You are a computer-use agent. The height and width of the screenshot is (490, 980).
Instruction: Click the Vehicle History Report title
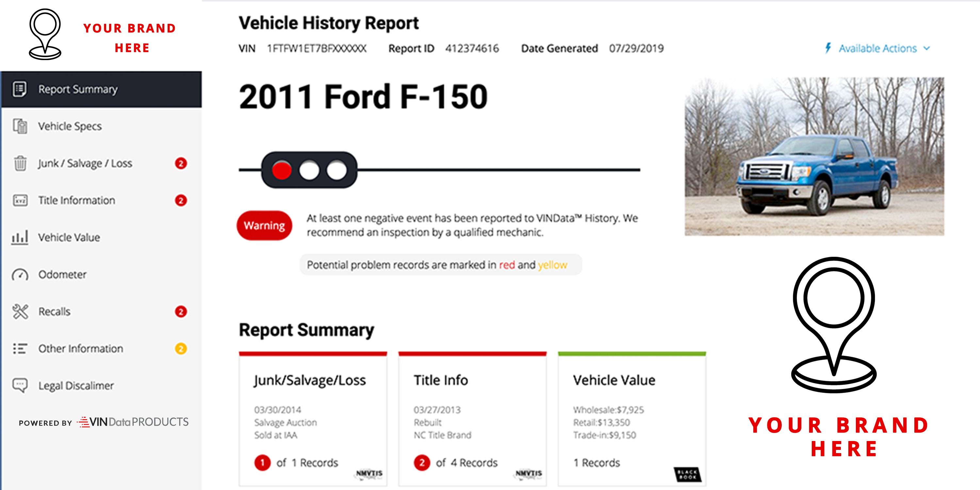coord(329,23)
